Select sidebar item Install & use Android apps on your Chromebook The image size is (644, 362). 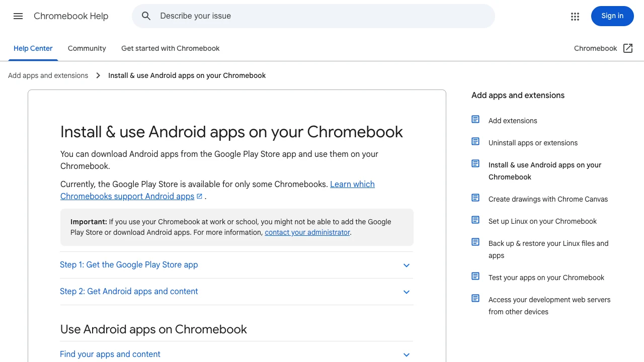pyautogui.click(x=545, y=171)
